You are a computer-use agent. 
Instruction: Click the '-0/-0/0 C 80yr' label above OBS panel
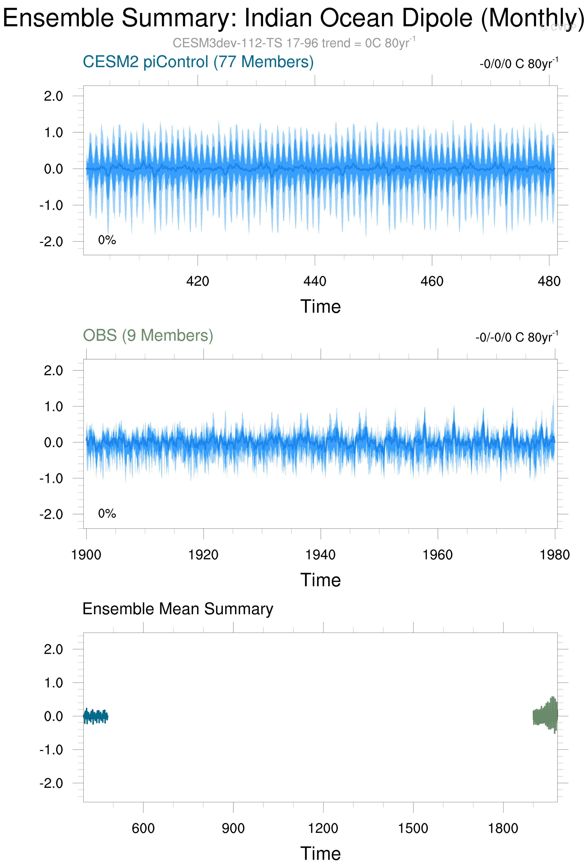[516, 337]
